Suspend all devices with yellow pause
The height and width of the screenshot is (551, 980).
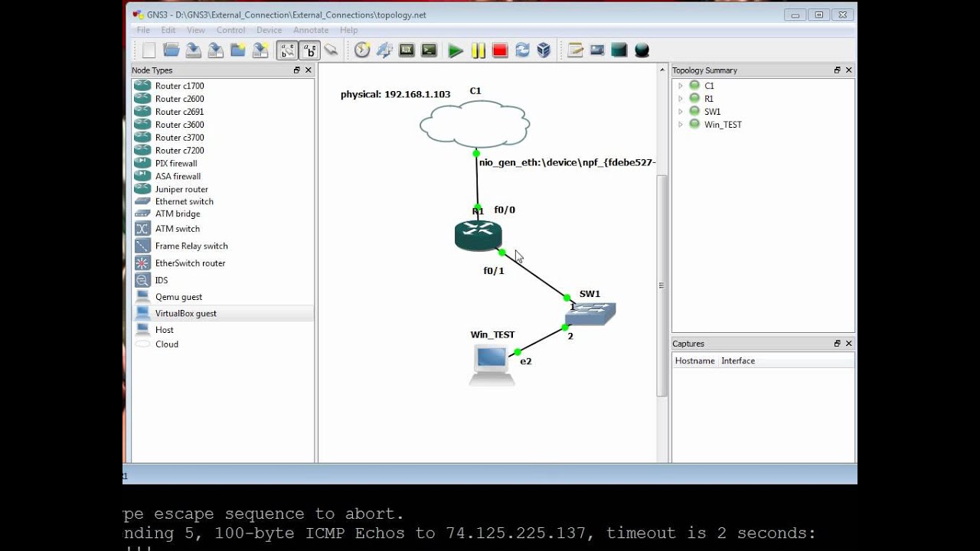click(478, 51)
